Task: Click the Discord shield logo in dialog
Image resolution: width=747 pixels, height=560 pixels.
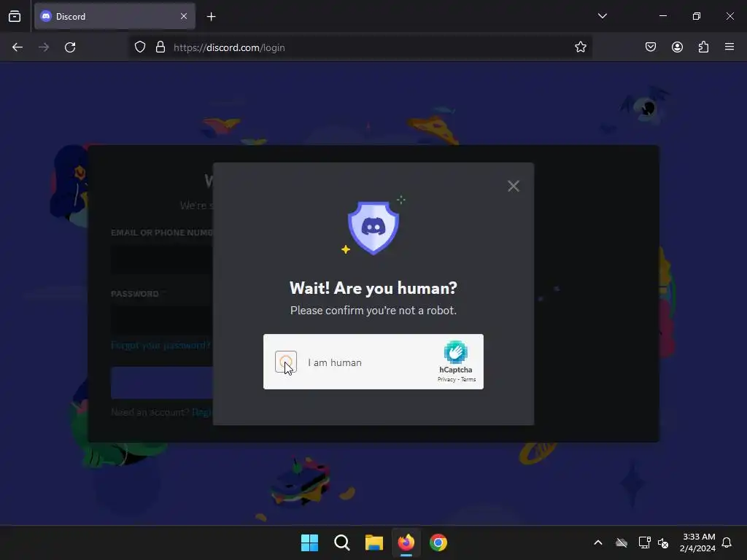Action: (x=373, y=227)
